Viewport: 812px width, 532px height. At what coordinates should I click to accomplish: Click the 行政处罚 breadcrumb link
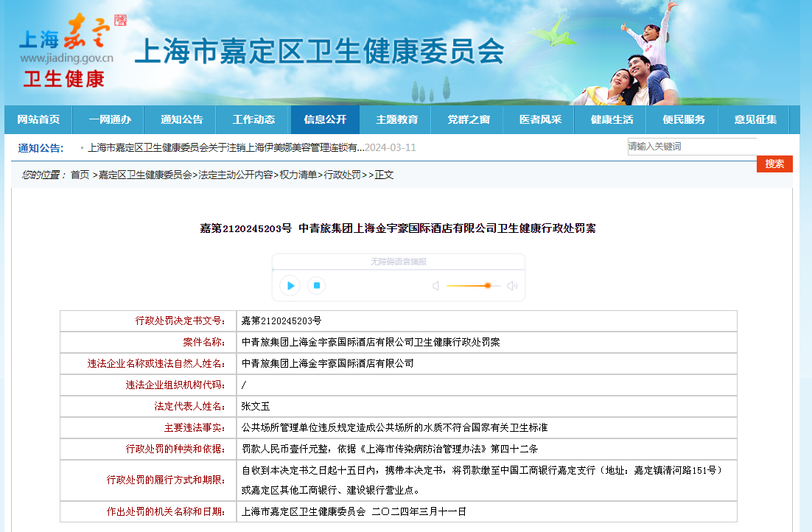click(343, 175)
